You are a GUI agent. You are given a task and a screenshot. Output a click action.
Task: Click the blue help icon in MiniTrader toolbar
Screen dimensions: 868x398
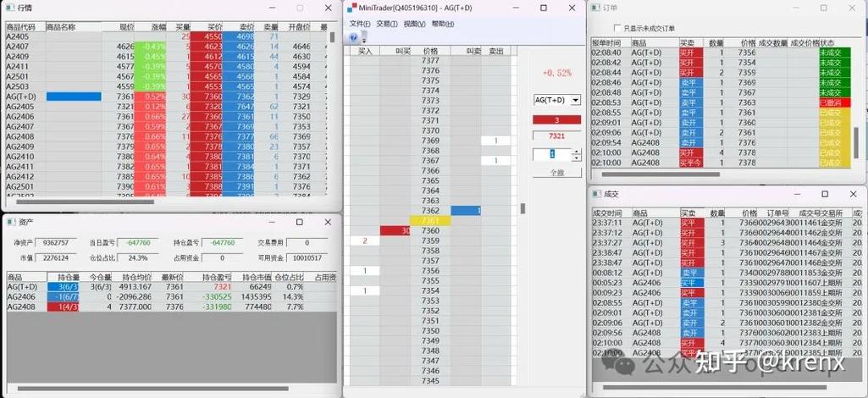pyautogui.click(x=354, y=38)
